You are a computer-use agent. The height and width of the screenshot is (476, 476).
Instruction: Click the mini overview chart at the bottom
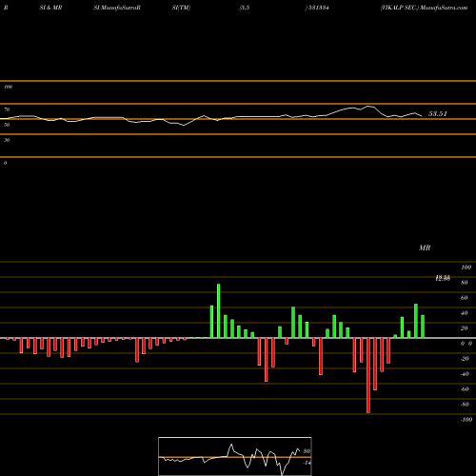[235, 456]
